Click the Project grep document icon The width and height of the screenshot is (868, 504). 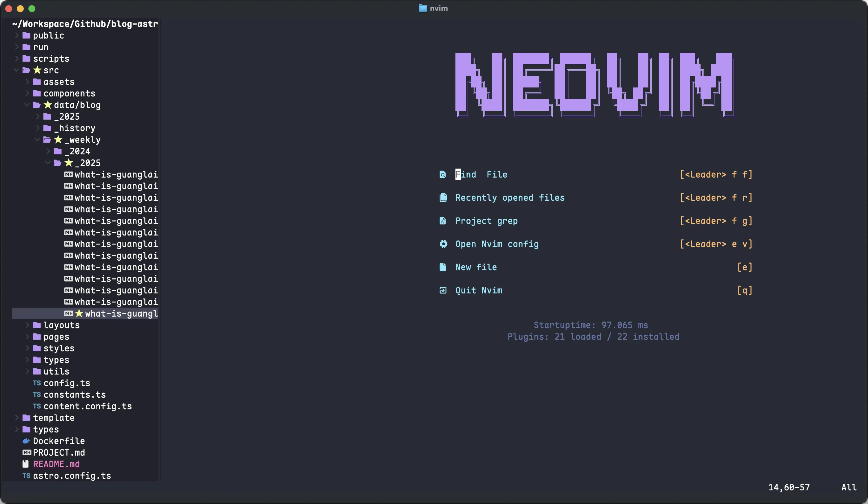pyautogui.click(x=443, y=221)
